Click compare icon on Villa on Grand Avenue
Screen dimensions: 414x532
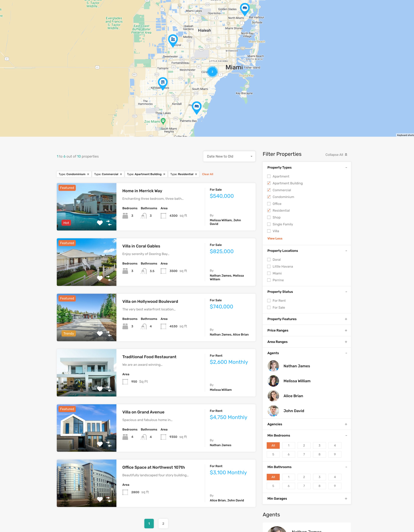[x=109, y=444]
